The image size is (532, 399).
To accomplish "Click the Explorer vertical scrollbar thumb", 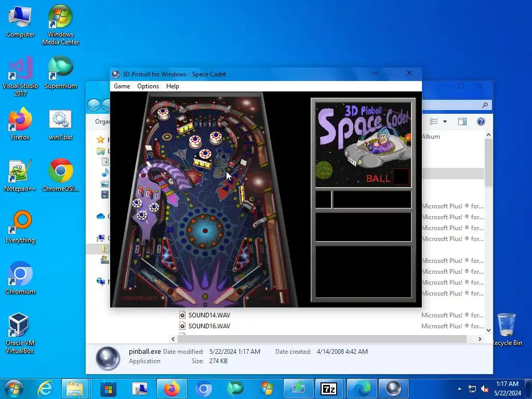I will tap(488, 163).
